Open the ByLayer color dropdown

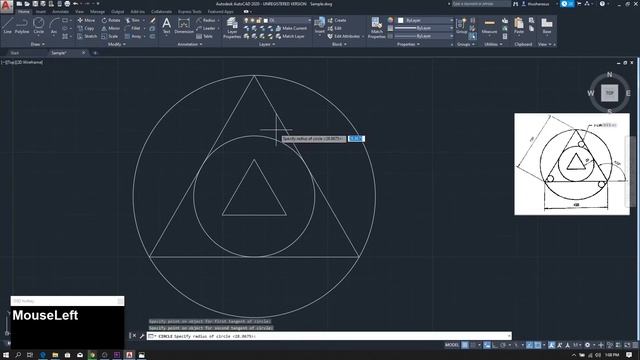(x=425, y=20)
